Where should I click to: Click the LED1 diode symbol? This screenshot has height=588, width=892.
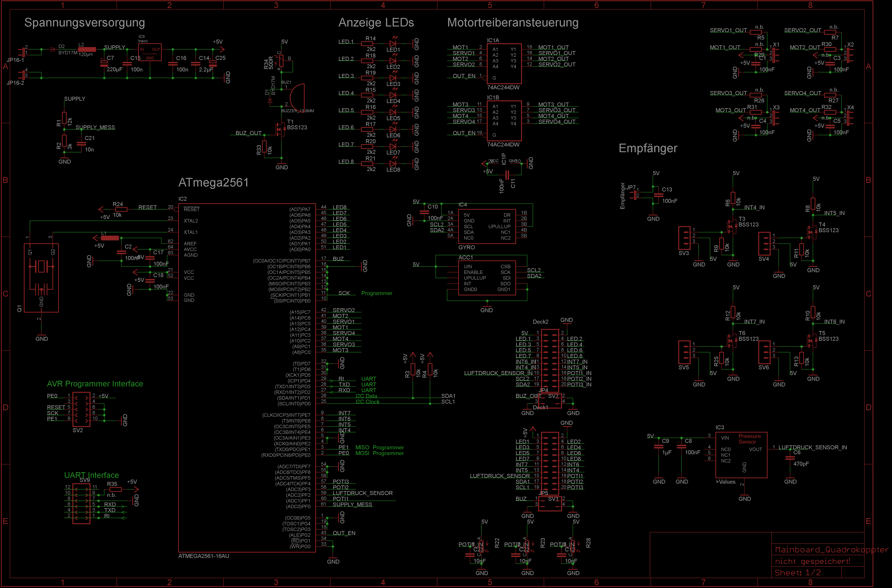(393, 43)
